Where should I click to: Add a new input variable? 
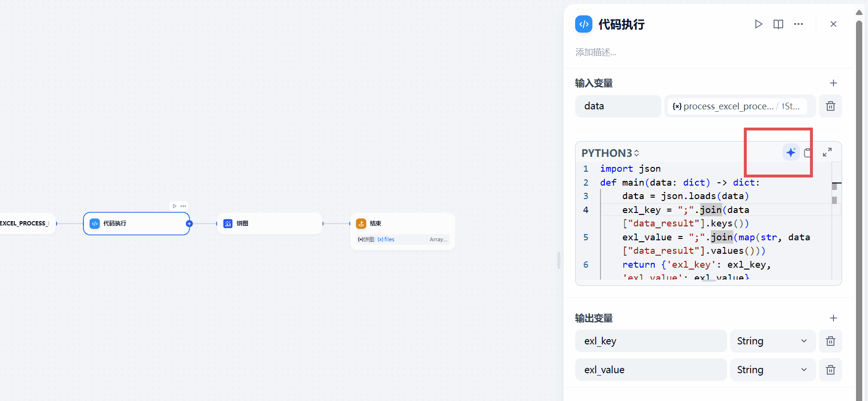833,83
